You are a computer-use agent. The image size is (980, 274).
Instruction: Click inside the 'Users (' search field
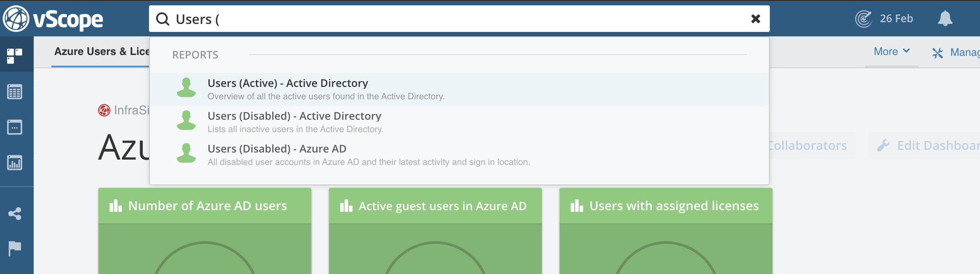pos(459,19)
